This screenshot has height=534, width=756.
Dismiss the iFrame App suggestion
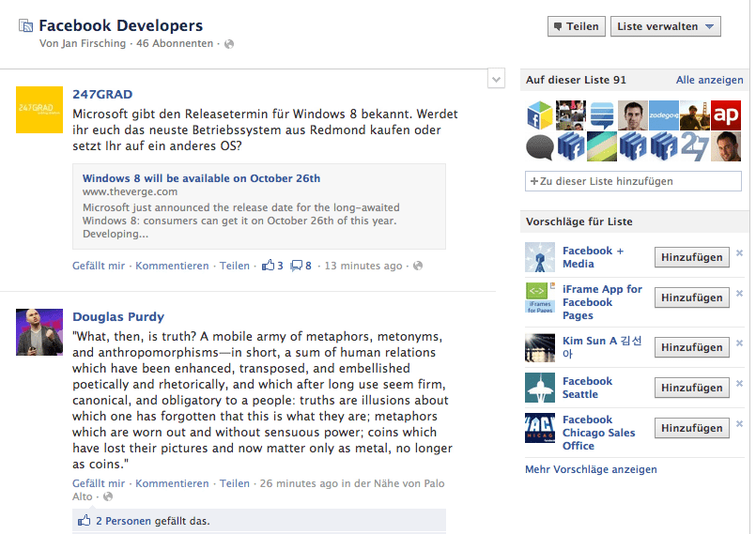[x=740, y=293]
